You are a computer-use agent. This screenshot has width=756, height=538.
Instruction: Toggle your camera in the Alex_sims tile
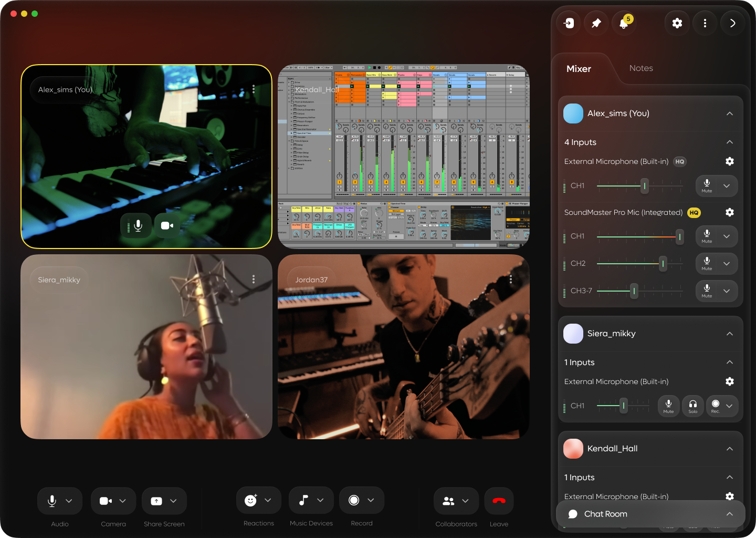point(166,225)
